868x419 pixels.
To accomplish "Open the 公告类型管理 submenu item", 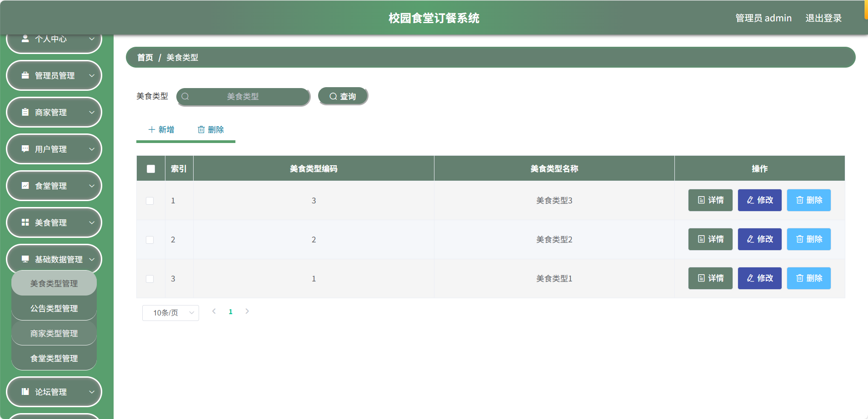I will [54, 308].
